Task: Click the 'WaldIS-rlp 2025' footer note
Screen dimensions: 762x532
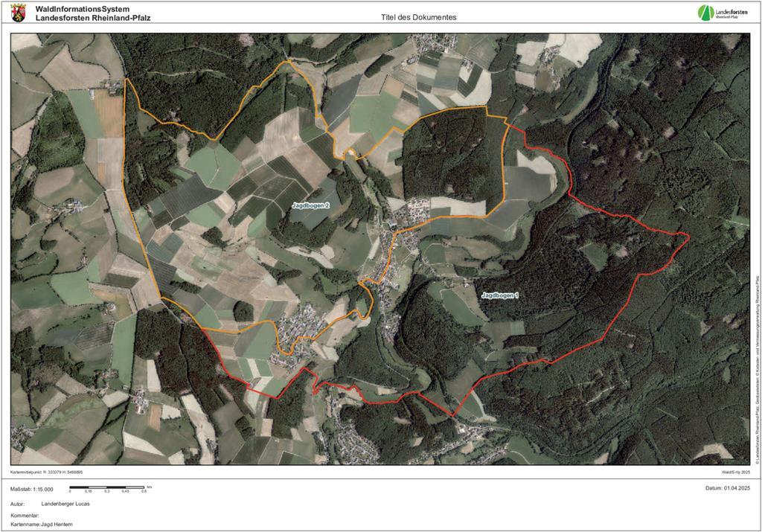Action: 735,472
